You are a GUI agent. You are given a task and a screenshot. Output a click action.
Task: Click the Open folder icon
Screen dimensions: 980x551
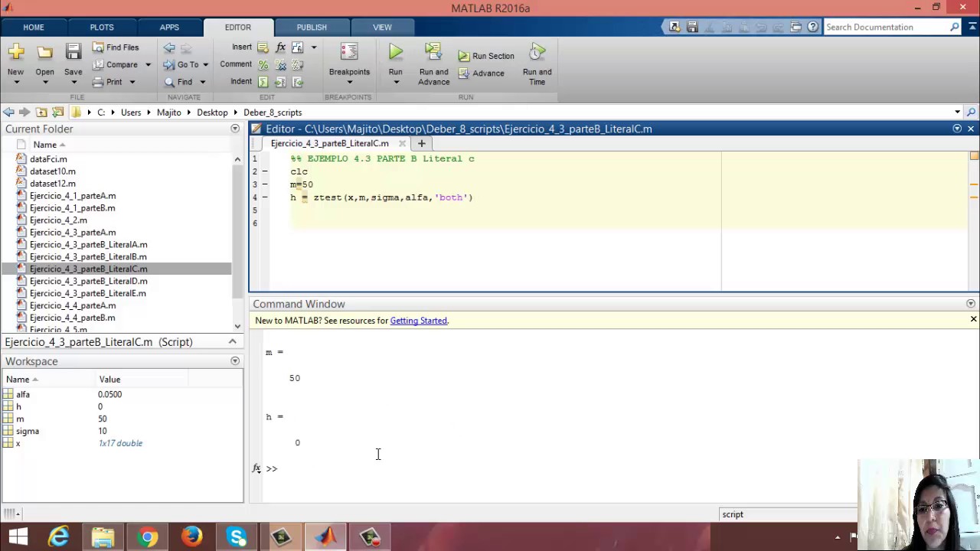point(44,52)
